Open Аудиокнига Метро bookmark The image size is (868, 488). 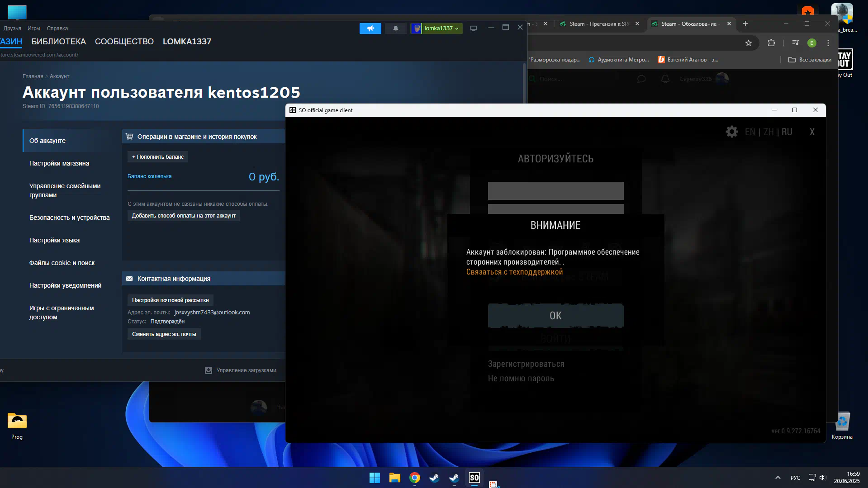619,60
